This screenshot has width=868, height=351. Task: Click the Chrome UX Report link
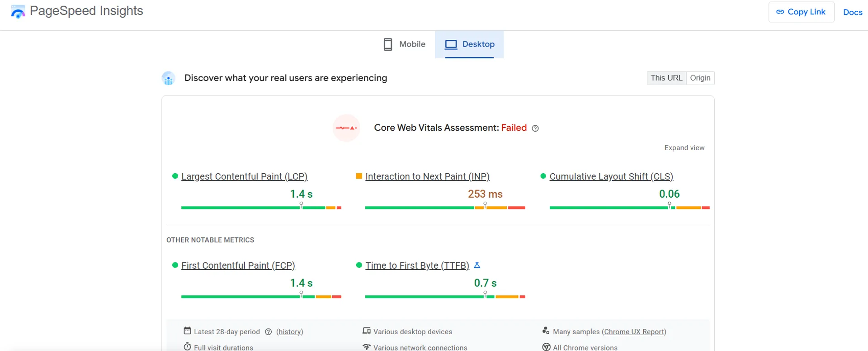point(634,332)
